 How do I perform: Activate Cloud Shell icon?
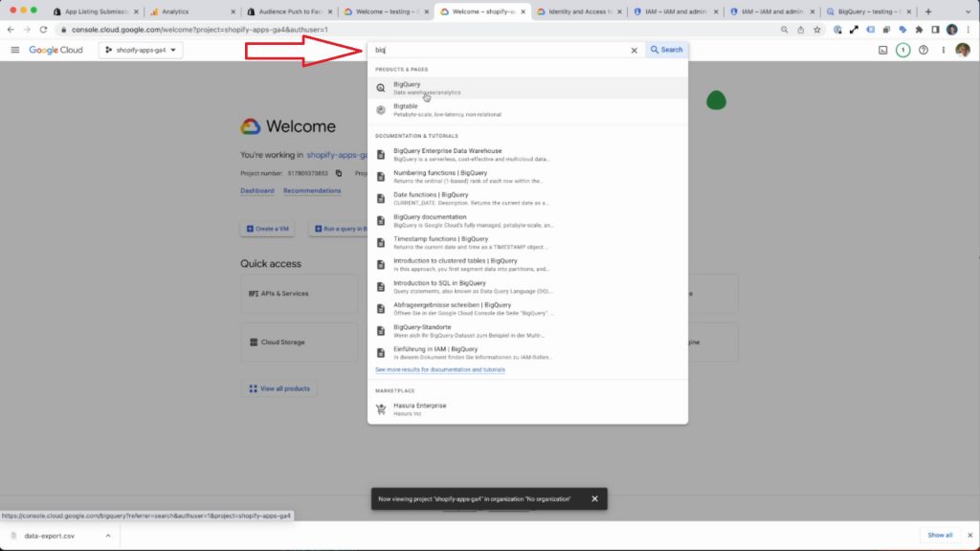click(x=882, y=50)
